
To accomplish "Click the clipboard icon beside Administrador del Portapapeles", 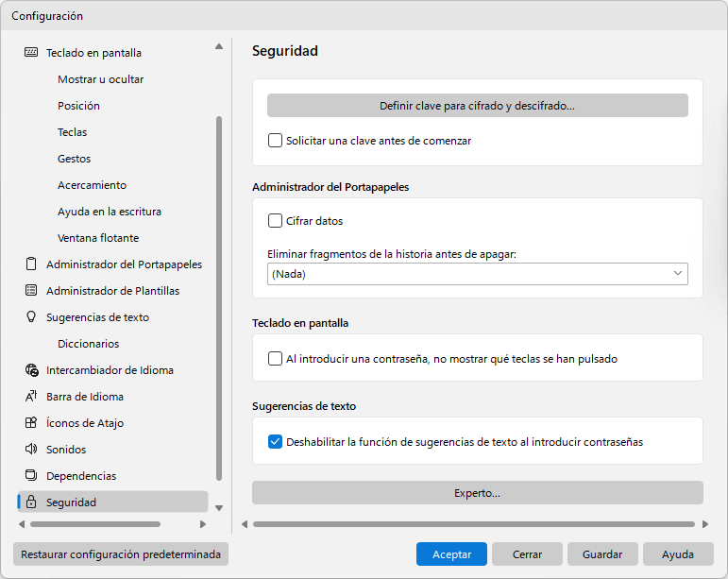I will coord(31,264).
